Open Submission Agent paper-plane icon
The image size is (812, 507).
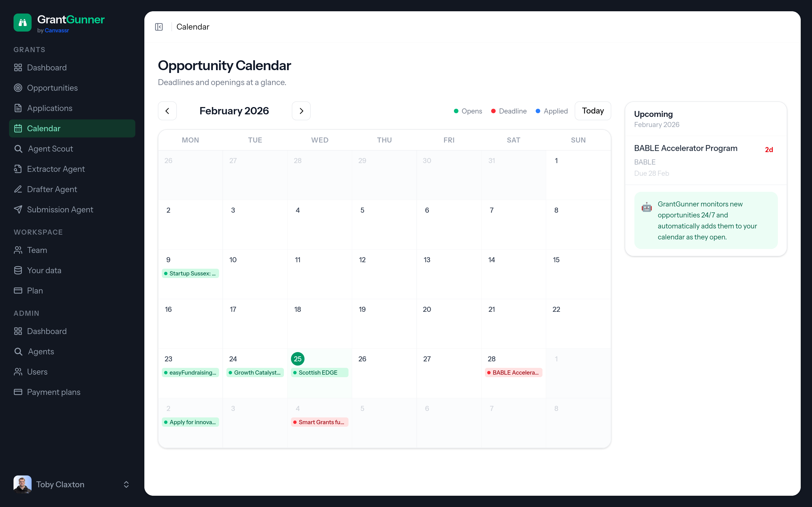[x=18, y=210]
